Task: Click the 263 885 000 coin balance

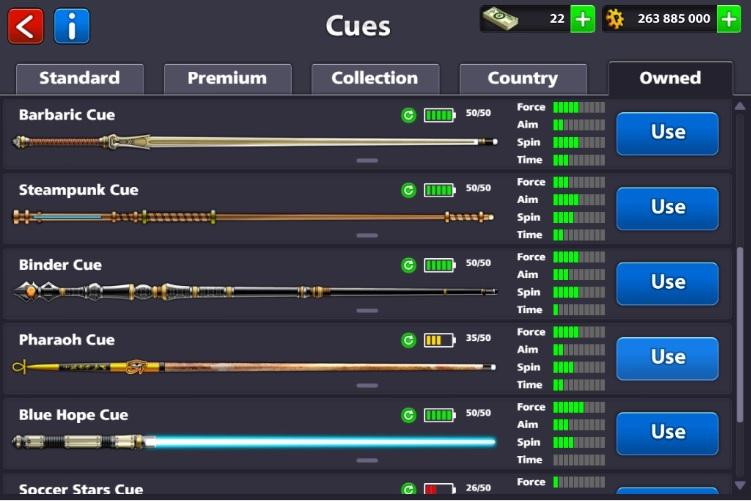Action: click(673, 19)
